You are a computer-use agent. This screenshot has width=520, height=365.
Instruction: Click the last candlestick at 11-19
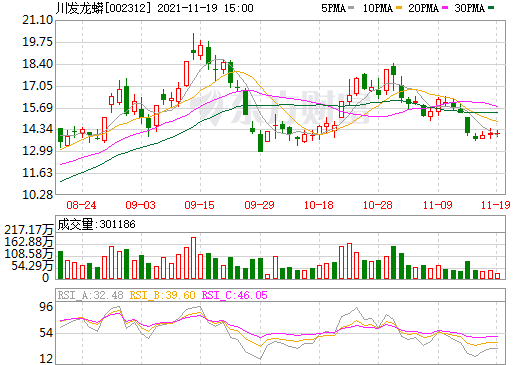click(x=497, y=134)
